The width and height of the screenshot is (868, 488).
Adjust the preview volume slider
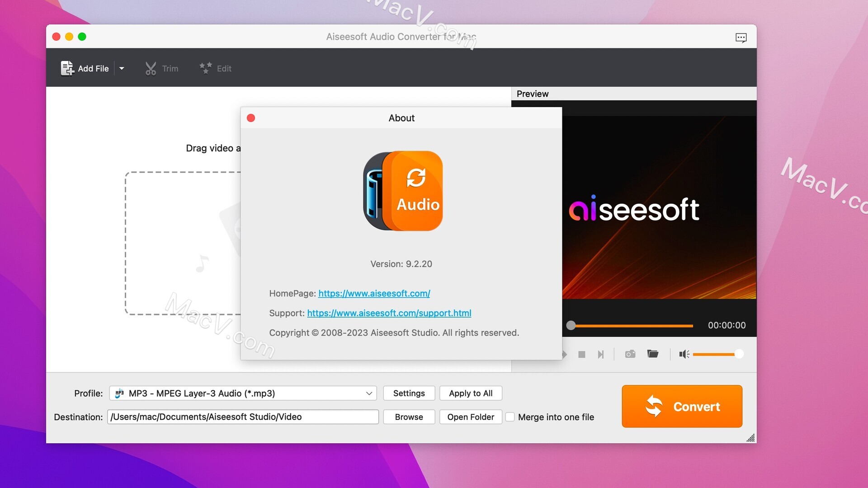point(718,354)
